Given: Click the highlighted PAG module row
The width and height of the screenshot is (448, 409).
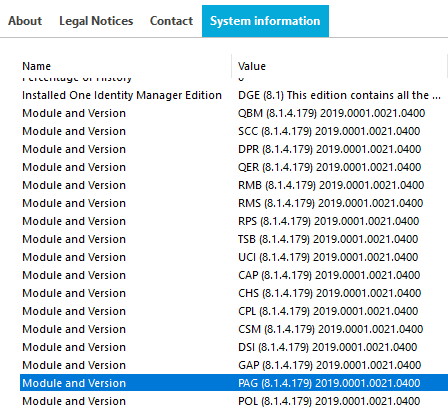Looking at the screenshot, I should (x=234, y=383).
